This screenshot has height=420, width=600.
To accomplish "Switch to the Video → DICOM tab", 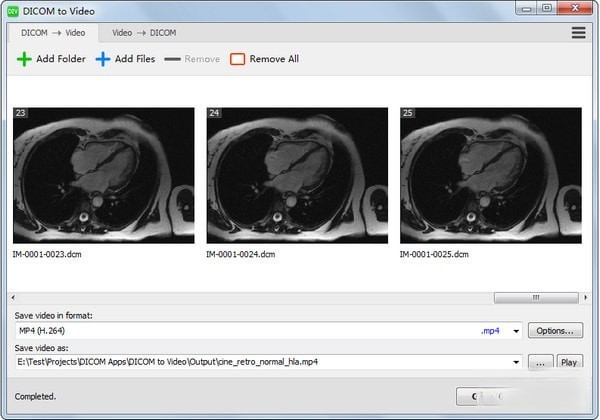I will 144,33.
